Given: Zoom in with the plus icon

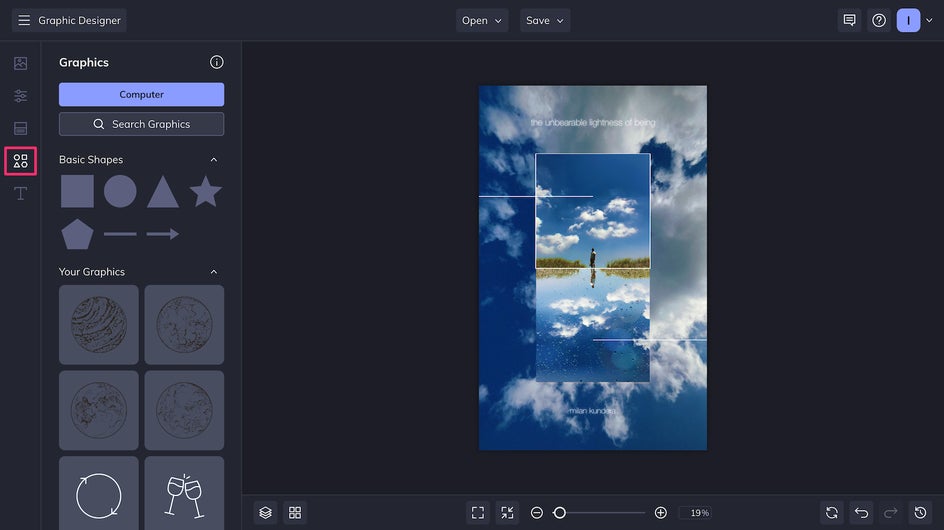Looking at the screenshot, I should click(x=660, y=513).
